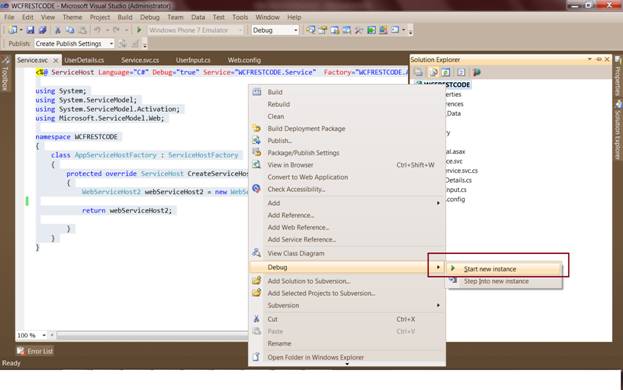Open the Windows Phone 7 Emulator dropdown

point(240,30)
